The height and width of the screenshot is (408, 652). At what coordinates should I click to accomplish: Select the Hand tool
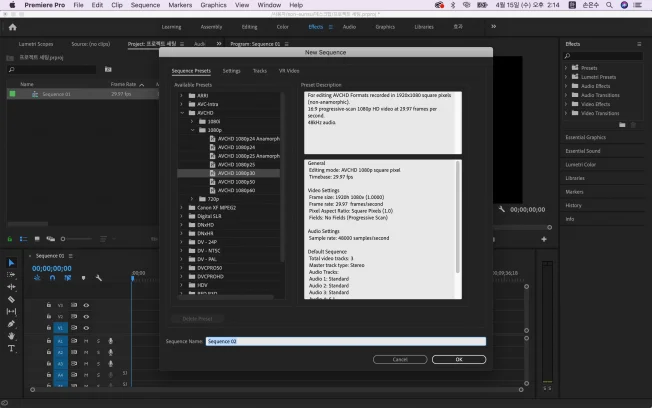click(x=11, y=336)
